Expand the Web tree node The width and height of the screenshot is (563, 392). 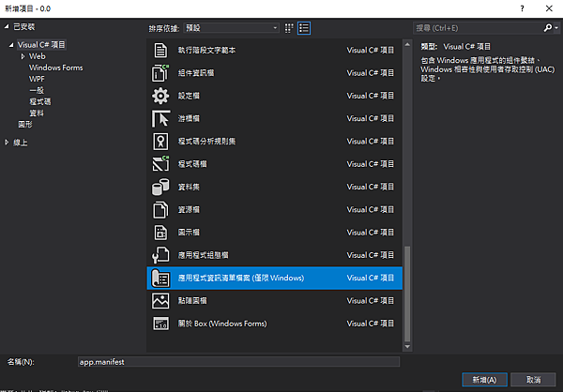23,56
